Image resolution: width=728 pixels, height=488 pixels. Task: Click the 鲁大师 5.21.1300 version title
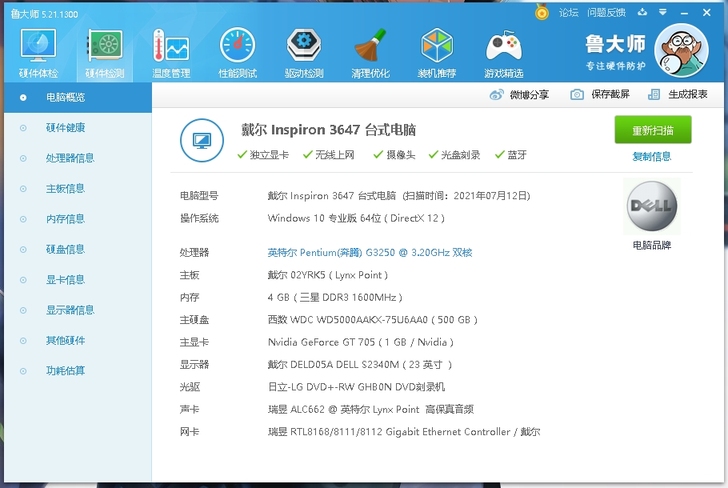[x=44, y=14]
